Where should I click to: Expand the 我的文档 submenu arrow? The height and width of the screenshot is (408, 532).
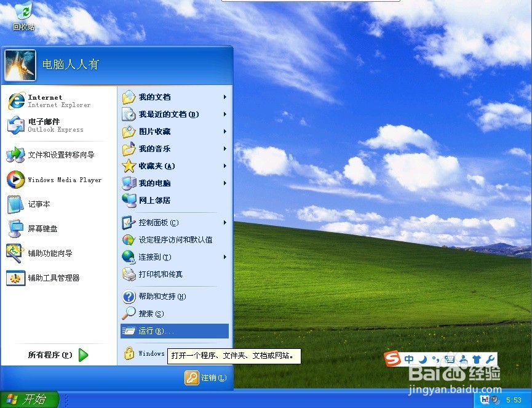[x=224, y=97]
